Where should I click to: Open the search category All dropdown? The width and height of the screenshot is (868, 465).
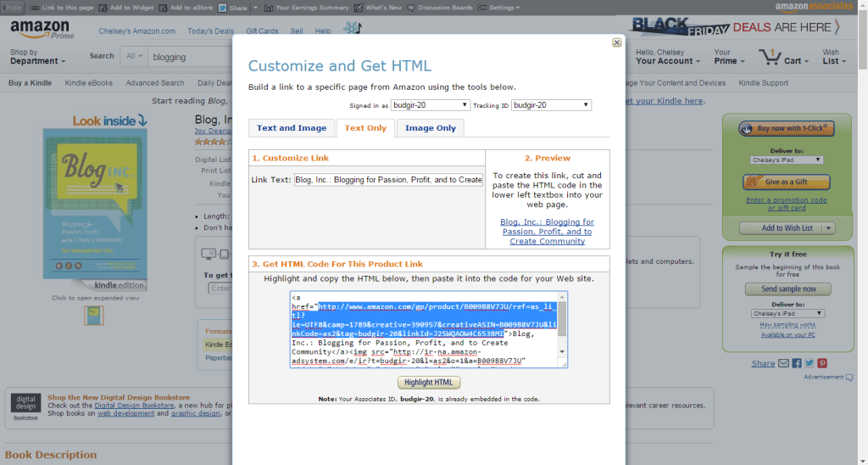tap(135, 56)
